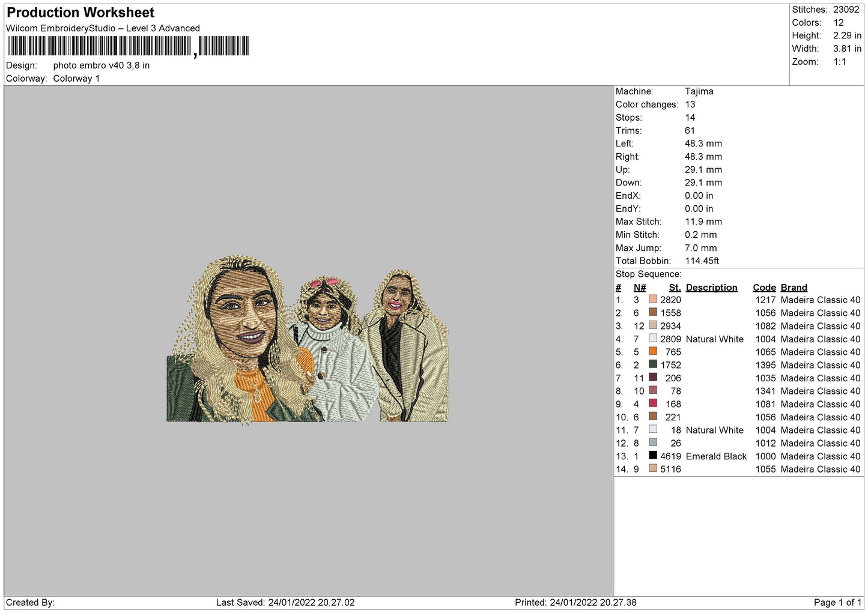The height and width of the screenshot is (613, 868).
Task: Click the Up value 29.1 mm
Action: (703, 170)
